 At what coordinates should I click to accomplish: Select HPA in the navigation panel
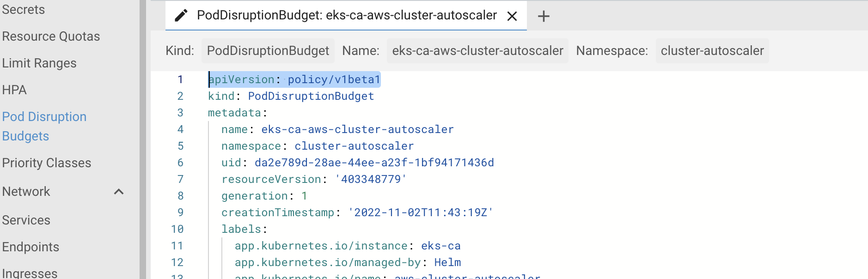coord(14,90)
